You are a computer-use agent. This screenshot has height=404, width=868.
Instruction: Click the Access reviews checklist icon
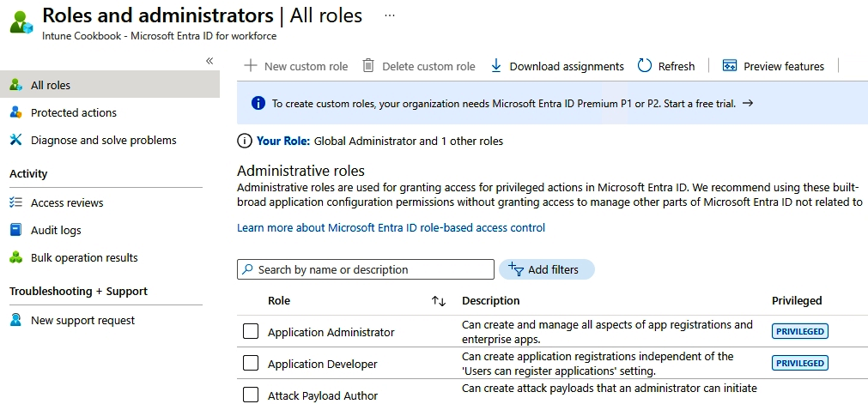pyautogui.click(x=16, y=202)
